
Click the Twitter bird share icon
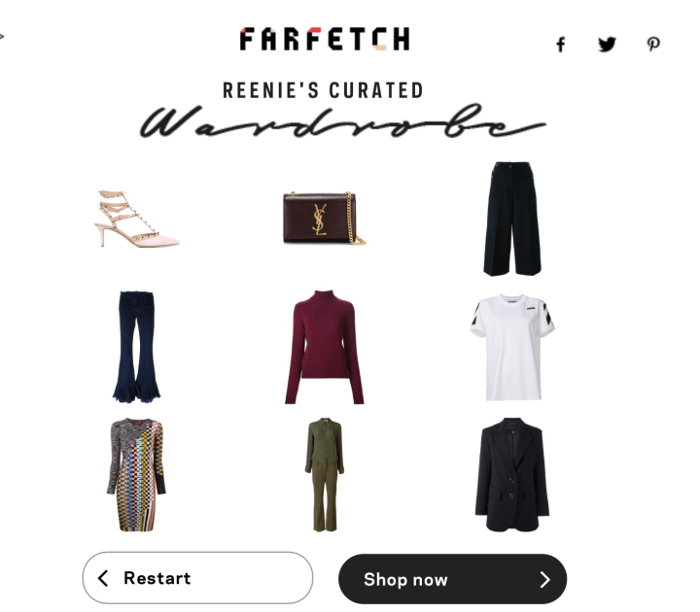click(x=607, y=44)
